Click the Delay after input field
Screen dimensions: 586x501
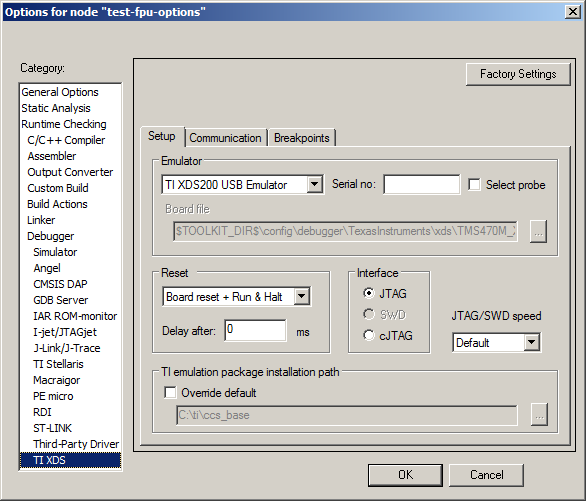256,330
